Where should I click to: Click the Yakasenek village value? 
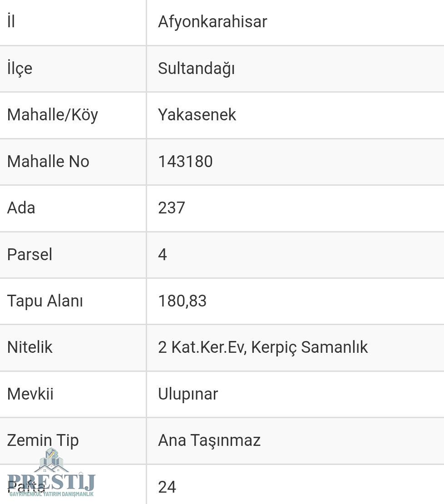pos(197,115)
